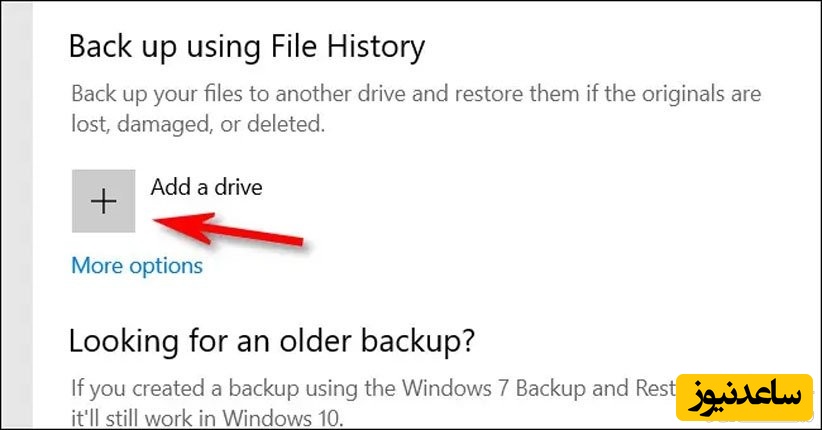
Task: Click the plus icon to add a drive
Action: coord(103,201)
